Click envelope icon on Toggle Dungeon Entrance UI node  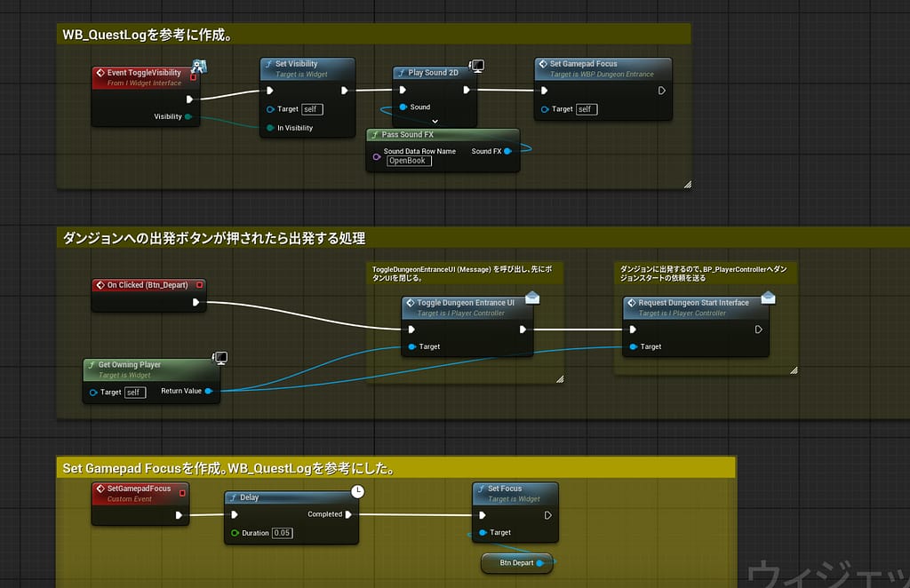532,298
